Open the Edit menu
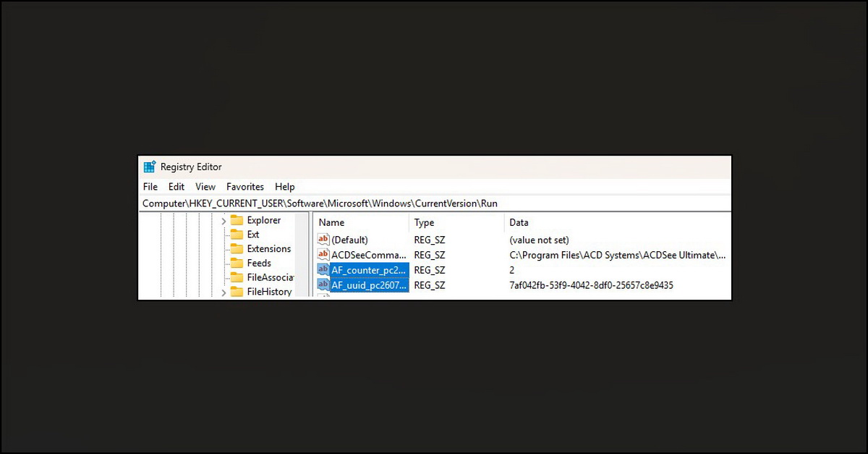Viewport: 868px width, 454px height. click(x=176, y=187)
